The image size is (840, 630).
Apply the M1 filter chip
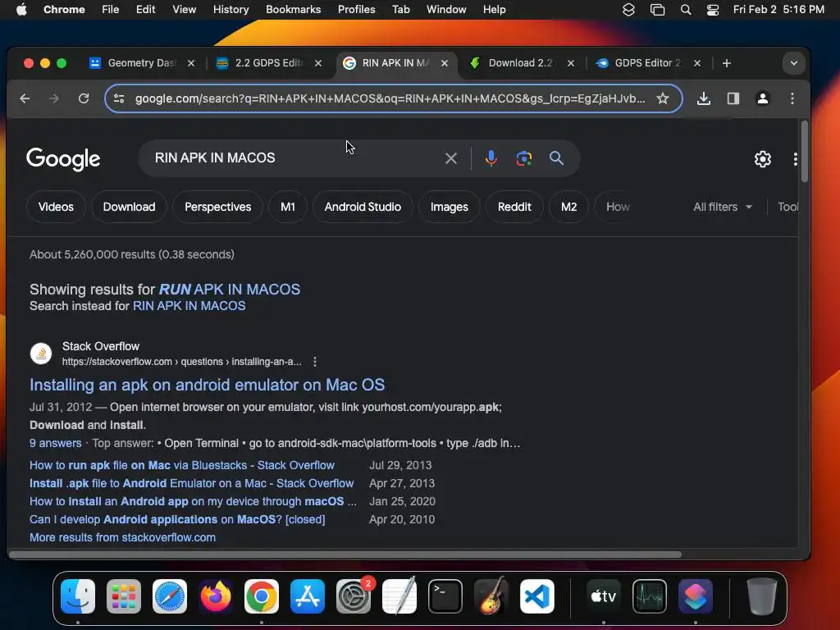pos(288,207)
